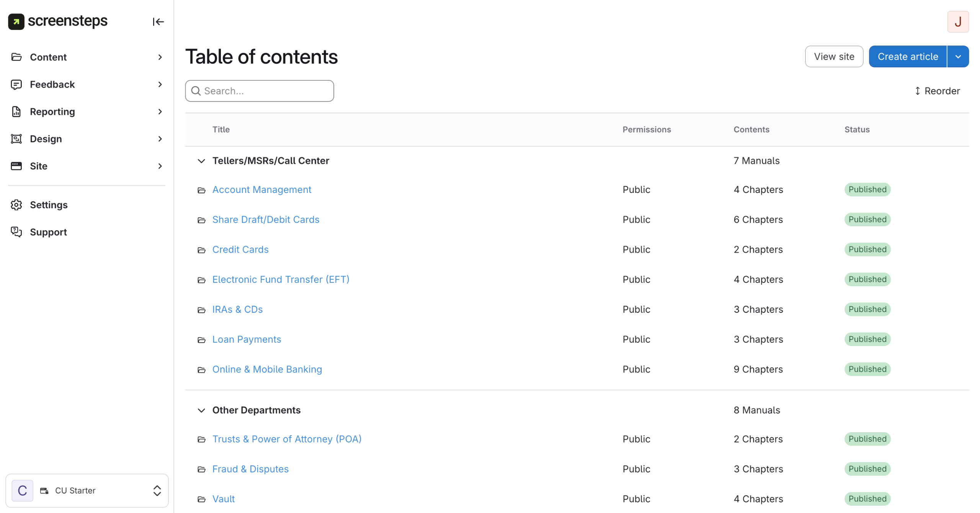This screenshot has height=513, width=980.
Task: Click the screensteps logo icon
Action: (x=16, y=21)
